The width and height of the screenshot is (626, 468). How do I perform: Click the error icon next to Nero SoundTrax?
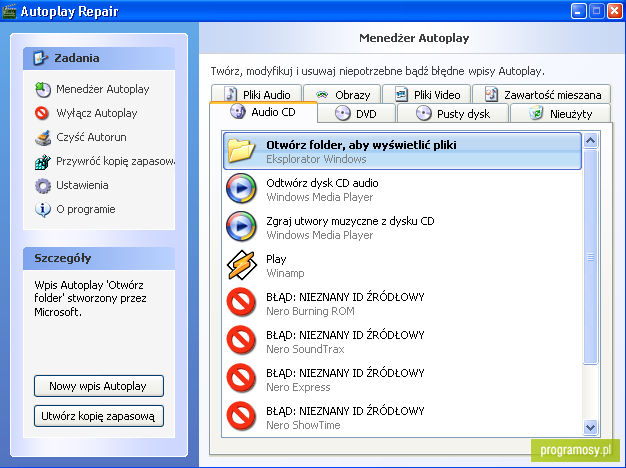pyautogui.click(x=241, y=340)
